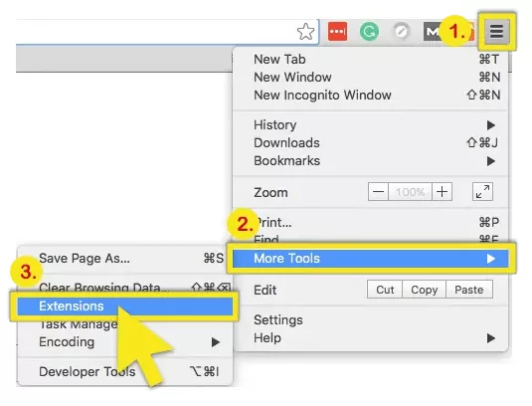Increase zoom with the plus button
The height and width of the screenshot is (406, 532).
coord(442,192)
